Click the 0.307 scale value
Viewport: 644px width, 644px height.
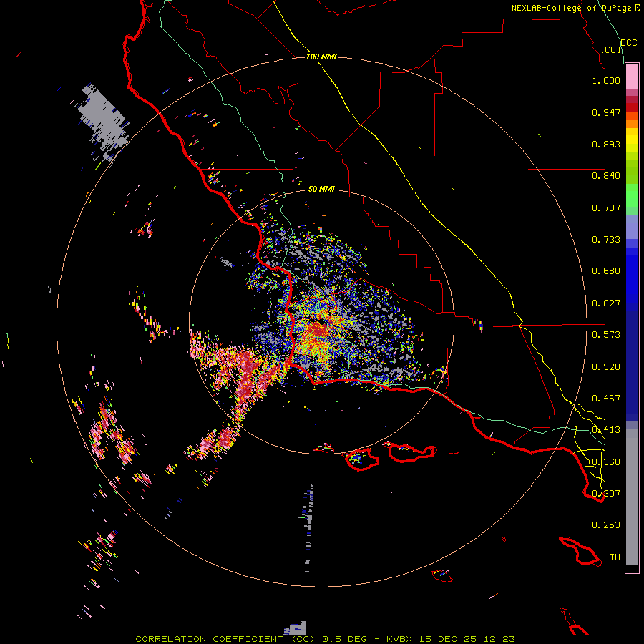[x=606, y=494]
